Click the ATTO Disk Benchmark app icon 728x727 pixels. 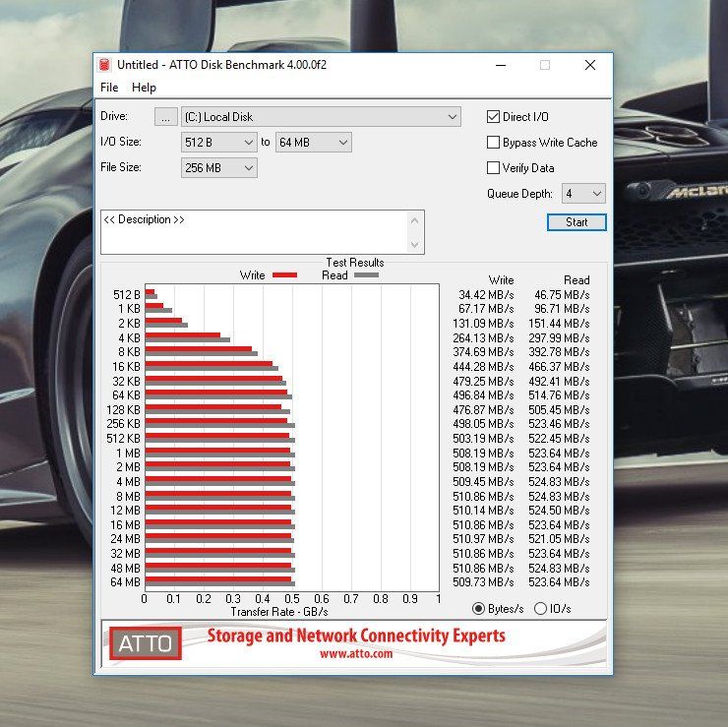pos(104,65)
